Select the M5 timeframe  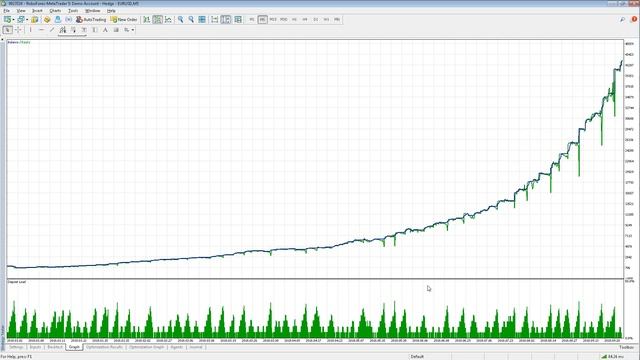click(262, 19)
